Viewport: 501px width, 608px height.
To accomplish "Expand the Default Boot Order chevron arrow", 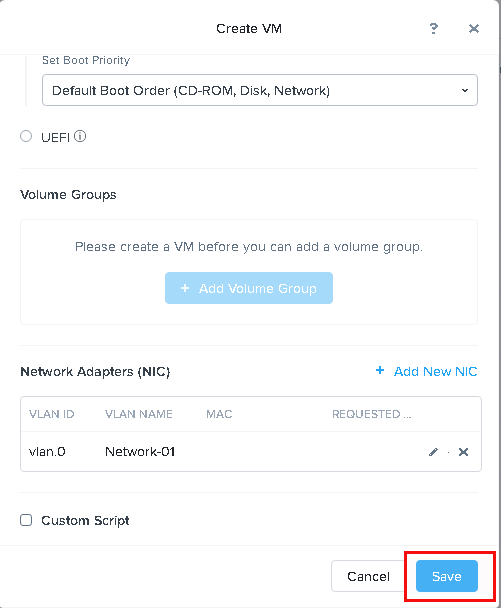I will pyautogui.click(x=465, y=90).
